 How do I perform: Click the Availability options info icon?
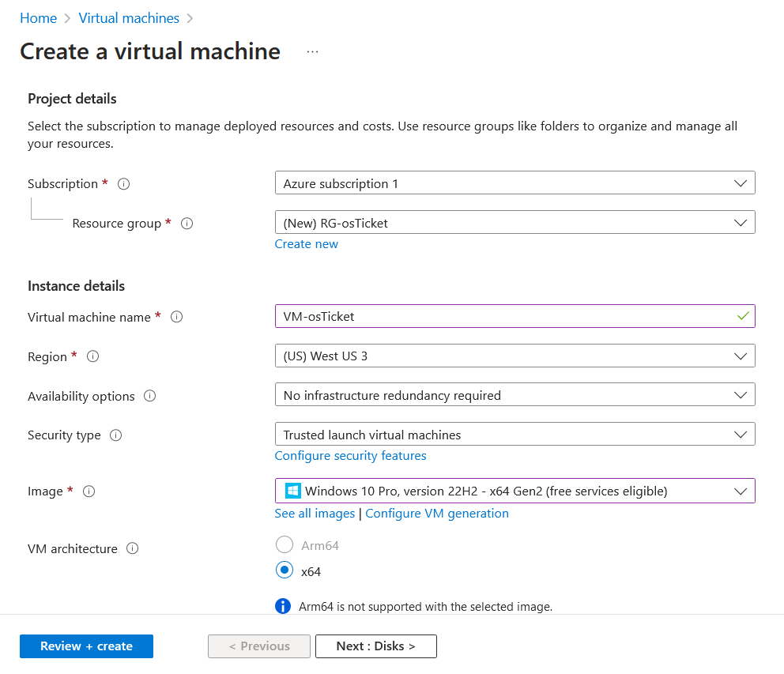click(x=150, y=396)
